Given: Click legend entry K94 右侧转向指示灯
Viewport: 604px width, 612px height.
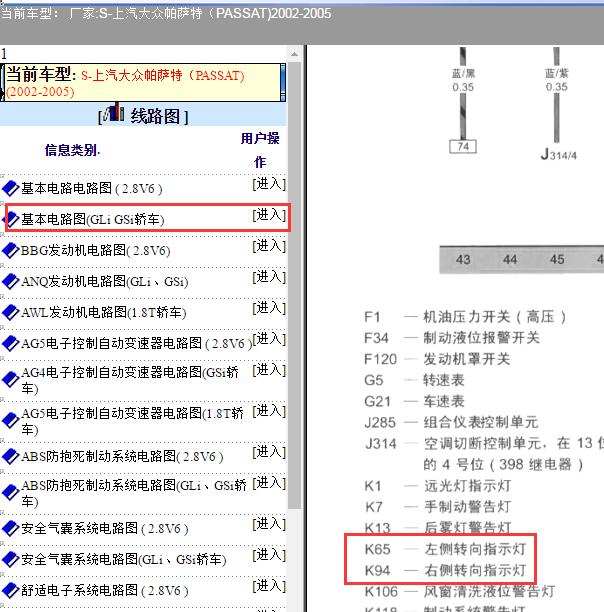Looking at the screenshot, I should click(445, 570).
